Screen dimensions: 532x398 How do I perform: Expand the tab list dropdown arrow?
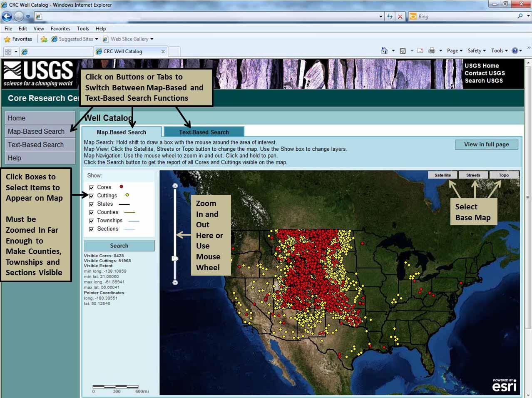tap(16, 52)
